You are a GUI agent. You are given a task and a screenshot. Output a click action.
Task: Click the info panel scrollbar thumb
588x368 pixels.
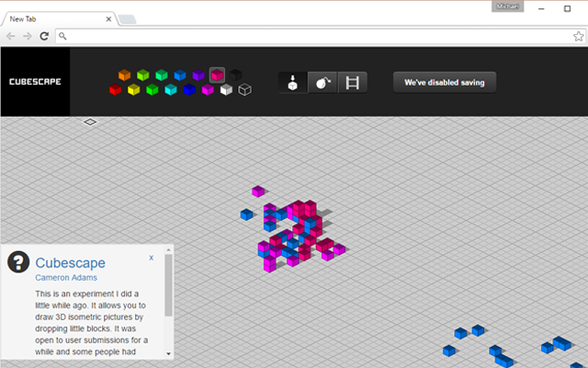tap(168, 285)
